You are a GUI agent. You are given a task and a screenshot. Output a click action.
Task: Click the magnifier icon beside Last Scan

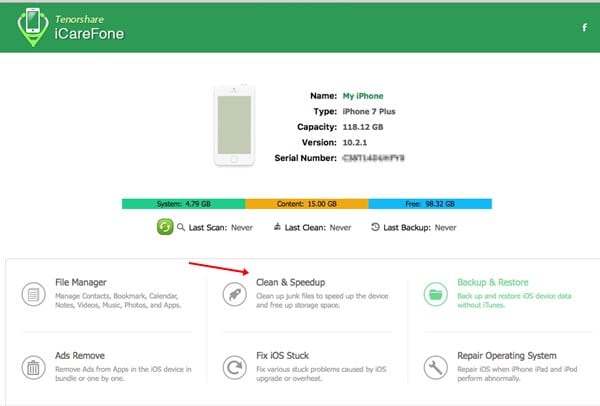[181, 227]
